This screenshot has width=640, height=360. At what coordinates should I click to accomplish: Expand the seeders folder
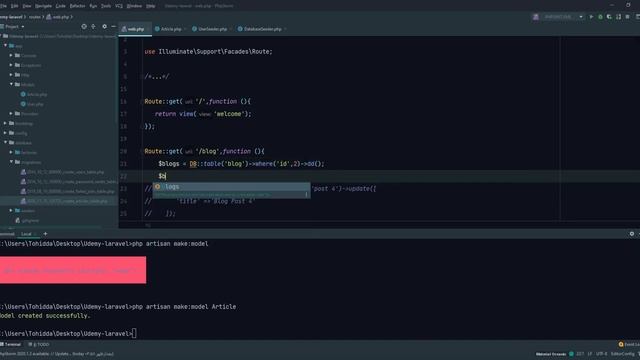(11, 211)
